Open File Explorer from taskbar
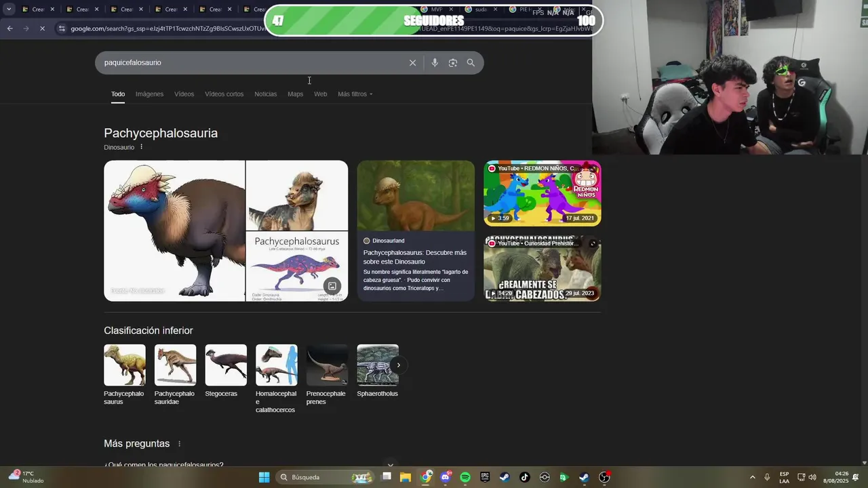 coord(406,477)
